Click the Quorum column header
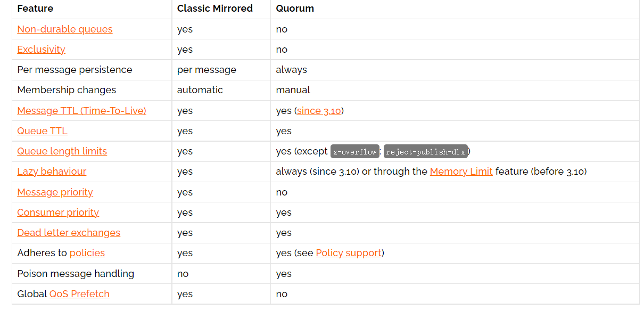Screen dimensions: 644x310 (295, 9)
